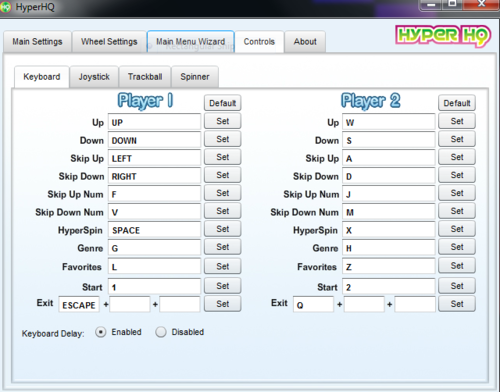Set the Player 2 Skip Up key
This screenshot has height=392, width=500.
[x=457, y=157]
